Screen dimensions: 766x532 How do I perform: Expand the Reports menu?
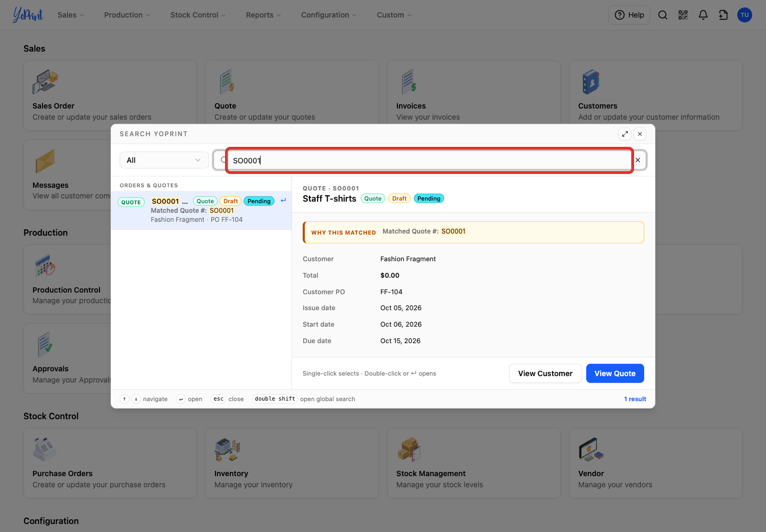coord(263,15)
